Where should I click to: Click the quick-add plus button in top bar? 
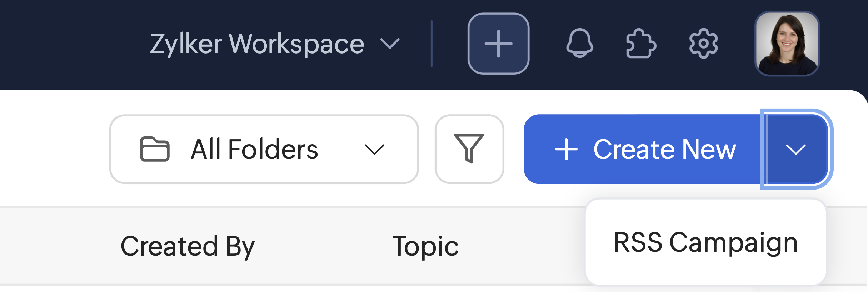498,44
